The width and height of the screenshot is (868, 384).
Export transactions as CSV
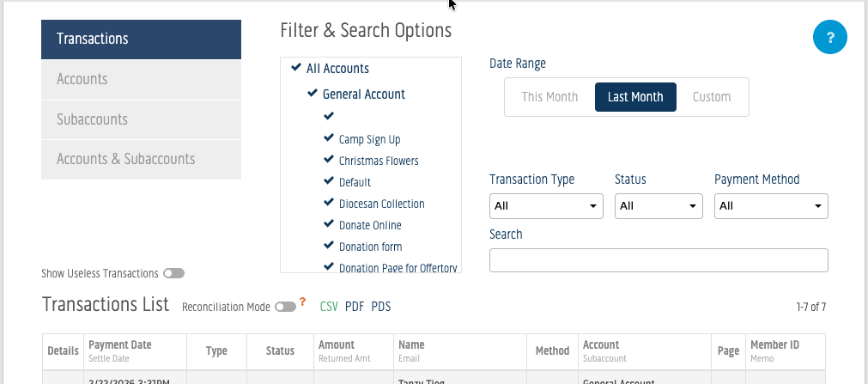pos(329,307)
